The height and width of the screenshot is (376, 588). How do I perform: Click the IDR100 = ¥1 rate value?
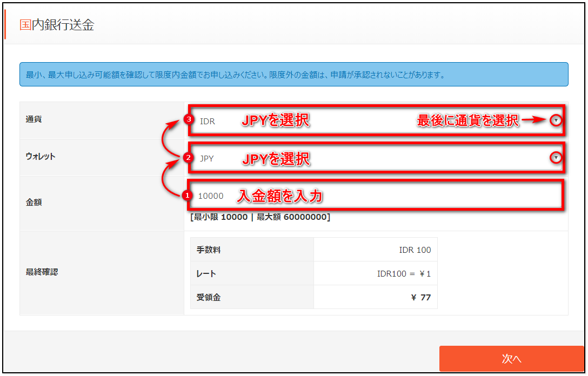pos(404,274)
